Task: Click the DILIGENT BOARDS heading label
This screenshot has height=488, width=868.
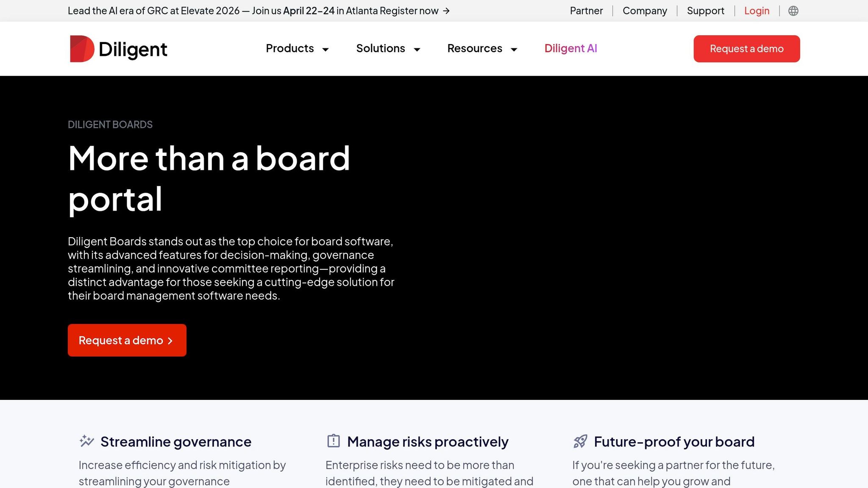Action: point(110,124)
